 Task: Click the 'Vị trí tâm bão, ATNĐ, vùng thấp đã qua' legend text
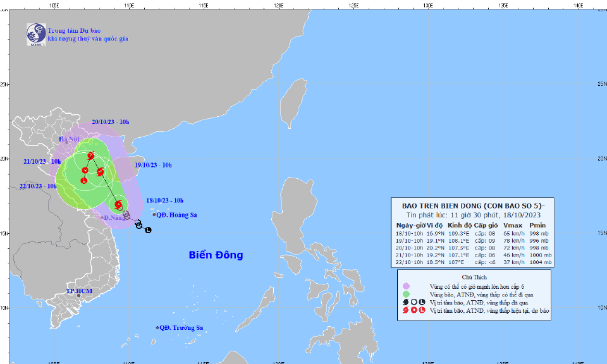(x=479, y=303)
